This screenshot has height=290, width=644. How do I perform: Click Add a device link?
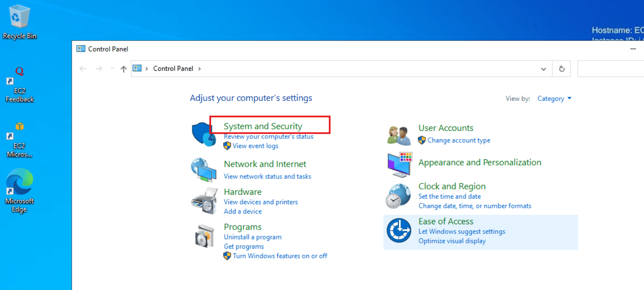tap(243, 211)
